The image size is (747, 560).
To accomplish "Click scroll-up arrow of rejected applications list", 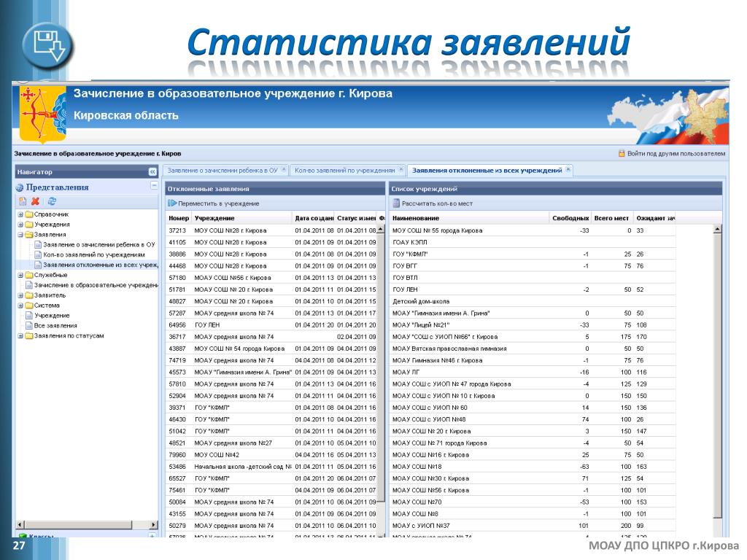I will tap(381, 230).
